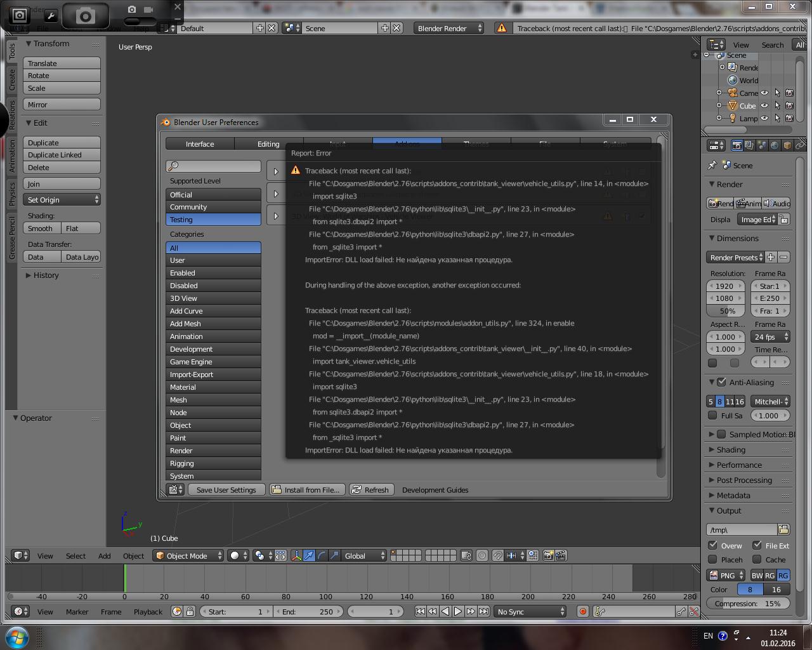Click the scale manipulator icon in 3D header
This screenshot has width=812, height=650.
pos(334,555)
